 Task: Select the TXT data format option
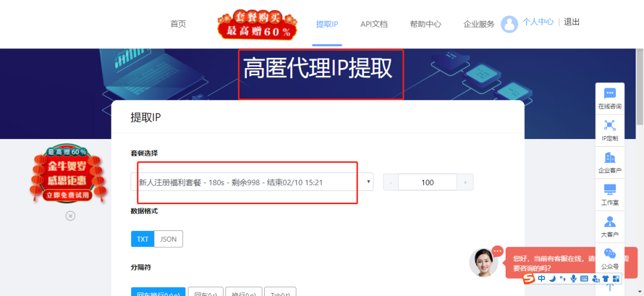143,239
